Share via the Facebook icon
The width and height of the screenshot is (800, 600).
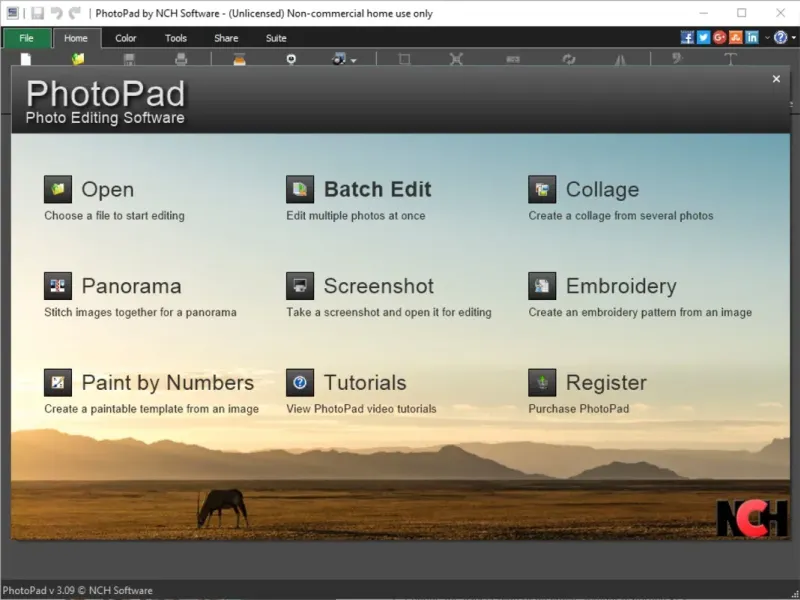click(687, 38)
